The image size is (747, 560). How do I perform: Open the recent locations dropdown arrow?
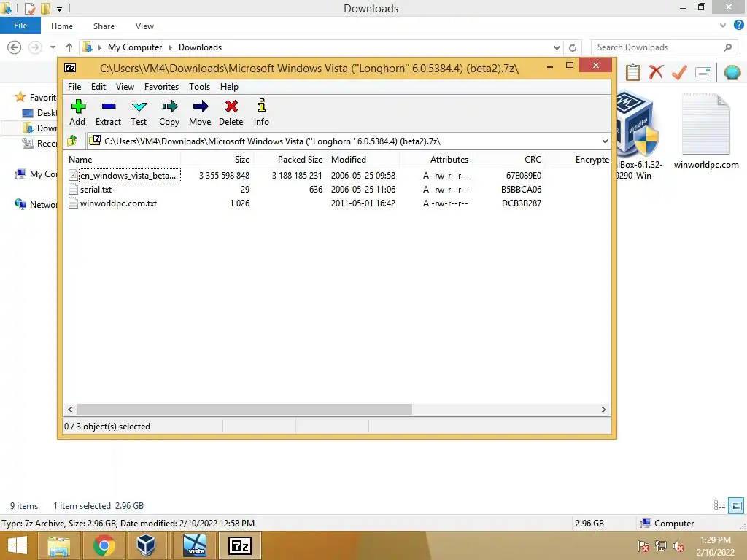pos(53,47)
